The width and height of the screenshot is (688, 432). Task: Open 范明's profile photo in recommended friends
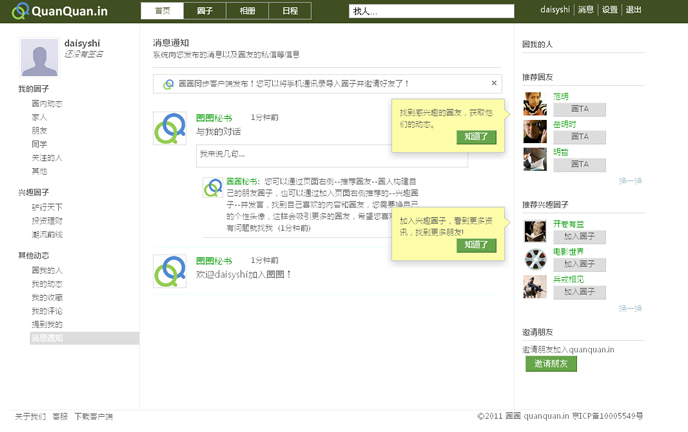(535, 104)
